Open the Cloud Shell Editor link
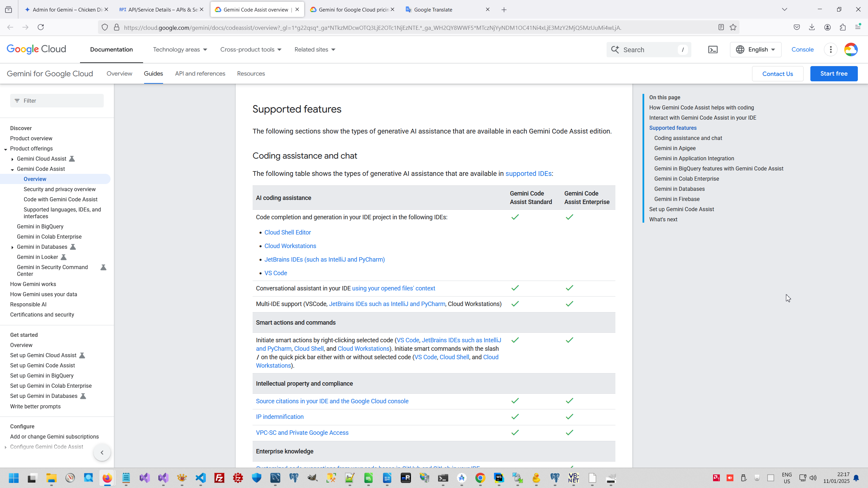868x488 pixels. point(288,232)
